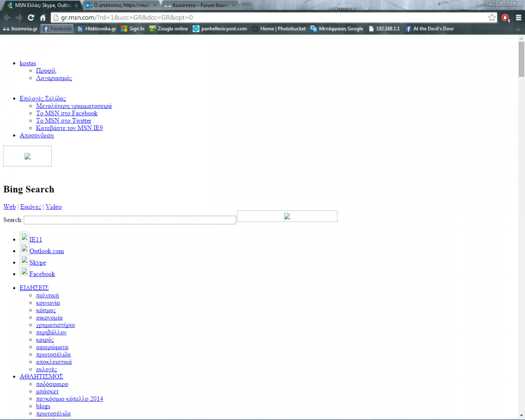Open the παγκόσμιο κύπελλο 2014 link
The height and width of the screenshot is (420, 525).
coord(70,399)
